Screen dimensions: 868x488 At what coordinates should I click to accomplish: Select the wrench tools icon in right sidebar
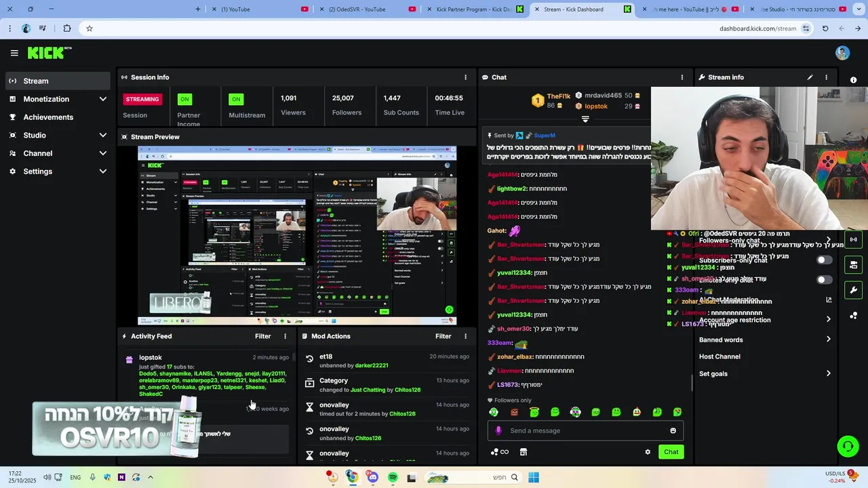[x=853, y=290]
